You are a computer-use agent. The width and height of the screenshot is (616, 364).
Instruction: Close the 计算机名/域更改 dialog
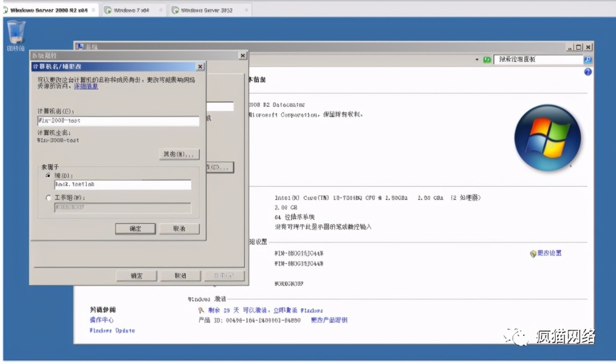point(200,67)
